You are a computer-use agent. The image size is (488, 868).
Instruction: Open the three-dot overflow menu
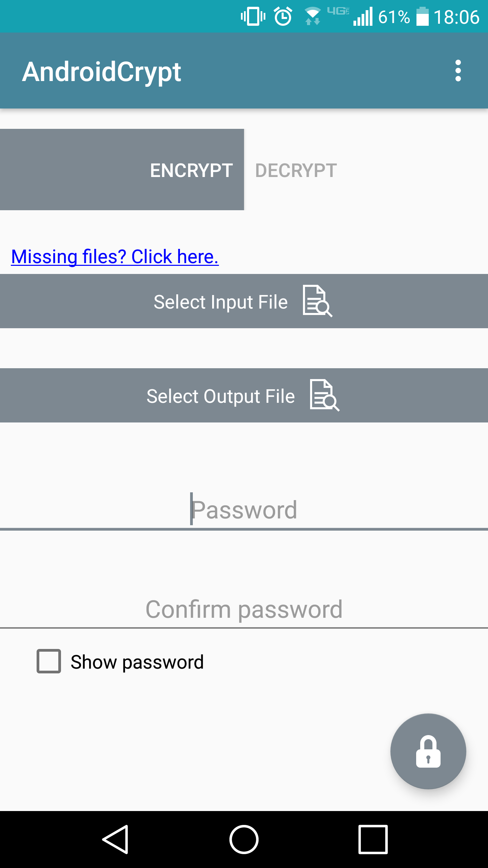tap(458, 71)
